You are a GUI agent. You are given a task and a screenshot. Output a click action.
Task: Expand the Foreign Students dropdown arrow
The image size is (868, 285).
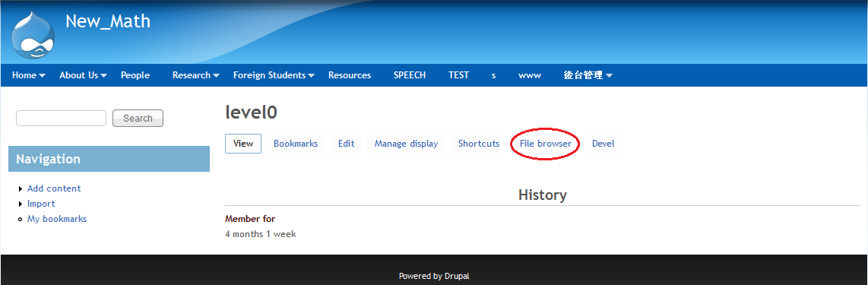312,76
